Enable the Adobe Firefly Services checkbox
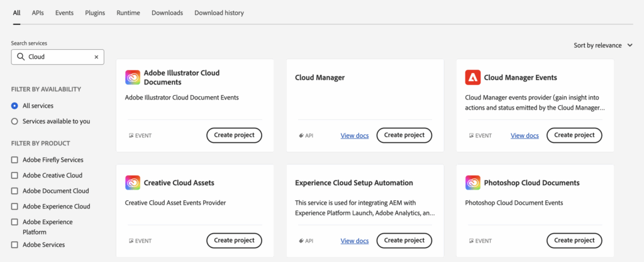This screenshot has width=644, height=262. (x=14, y=160)
